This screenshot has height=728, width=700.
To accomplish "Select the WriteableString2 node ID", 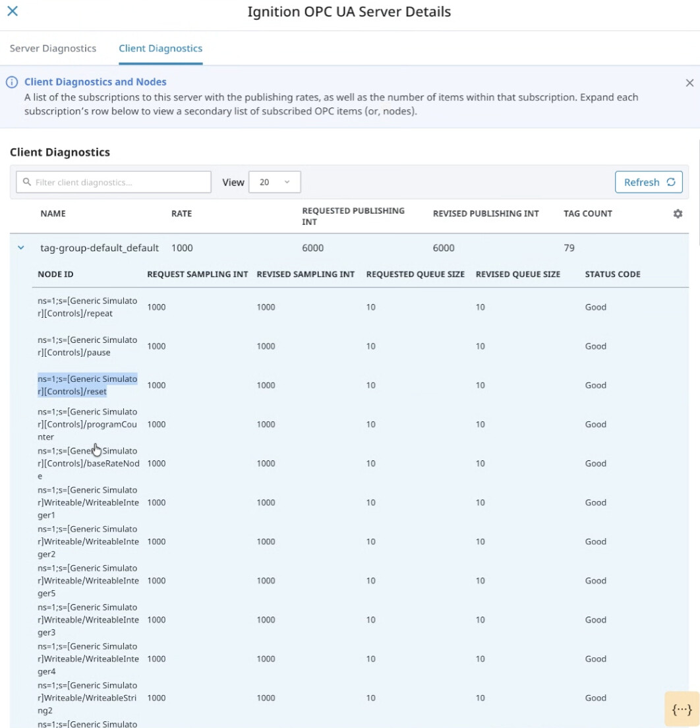I will point(87,698).
